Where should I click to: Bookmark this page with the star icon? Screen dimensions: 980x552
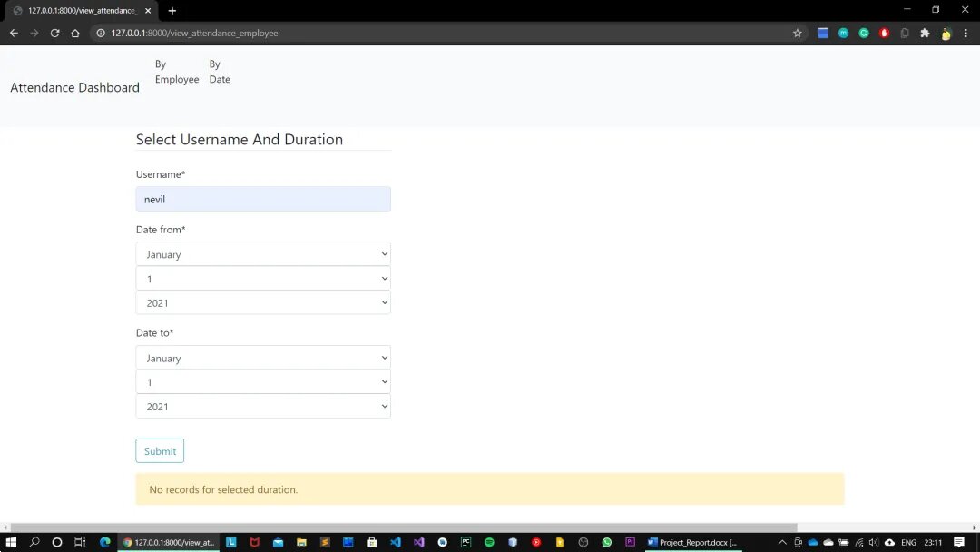point(798,33)
